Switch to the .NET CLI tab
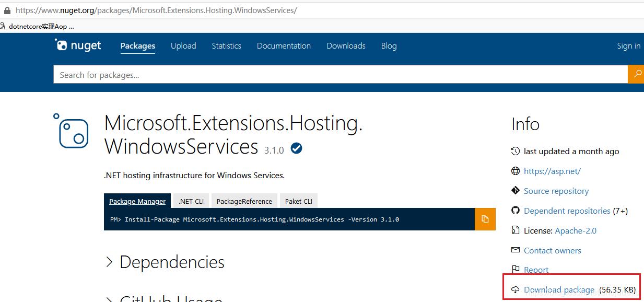Screen dimensions: 644x302 click(191, 201)
